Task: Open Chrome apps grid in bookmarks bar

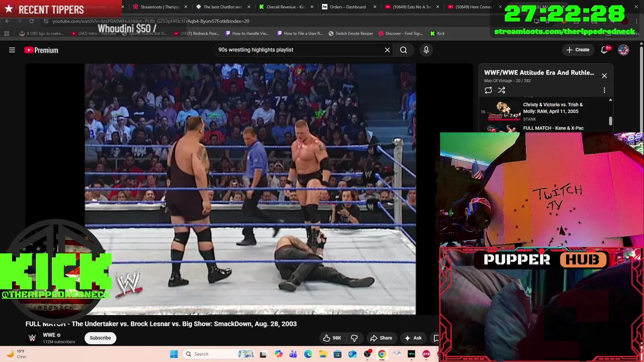Action: coord(7,34)
